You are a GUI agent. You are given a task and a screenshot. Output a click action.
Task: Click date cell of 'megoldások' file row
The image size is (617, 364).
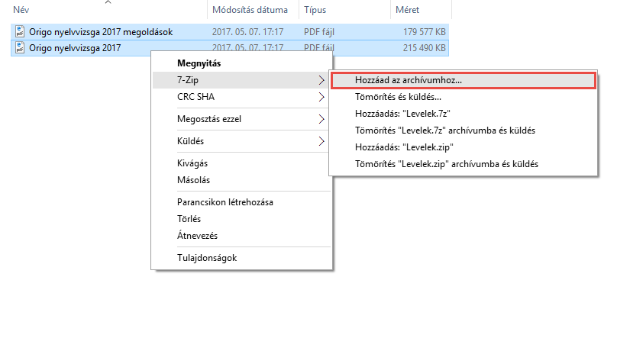pos(248,32)
